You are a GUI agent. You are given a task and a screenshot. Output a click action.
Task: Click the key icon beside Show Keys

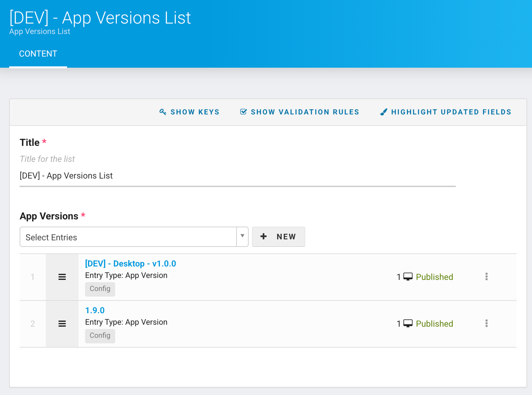pyautogui.click(x=163, y=112)
